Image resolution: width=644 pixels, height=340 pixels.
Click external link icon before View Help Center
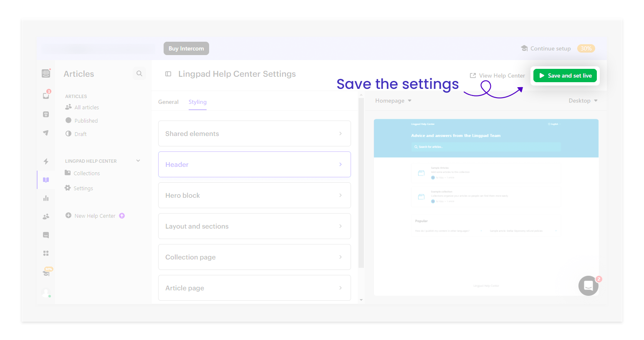(x=473, y=76)
